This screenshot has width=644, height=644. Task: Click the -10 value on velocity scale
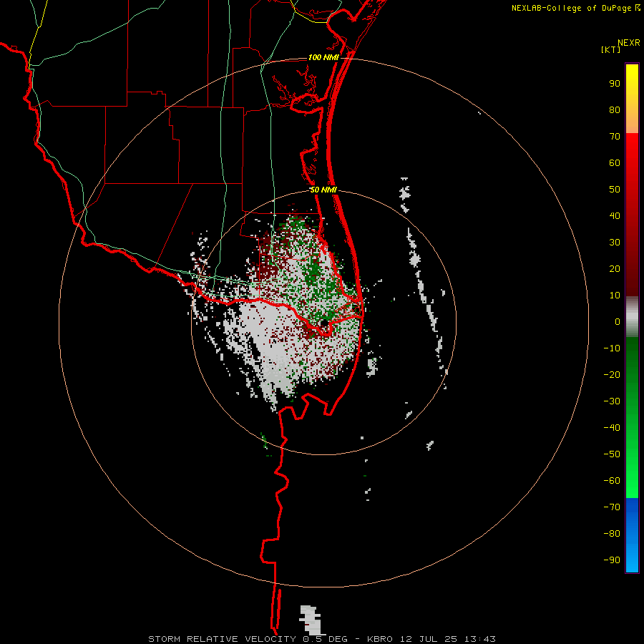click(612, 348)
